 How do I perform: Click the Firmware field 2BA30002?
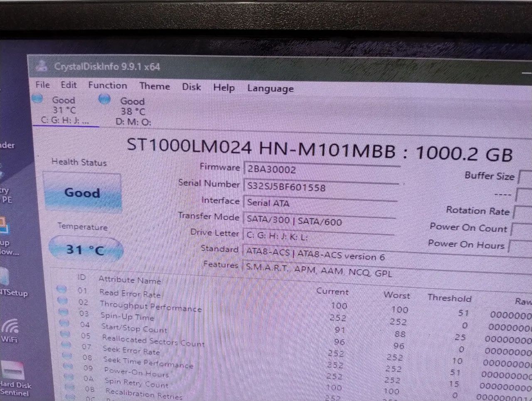point(322,171)
